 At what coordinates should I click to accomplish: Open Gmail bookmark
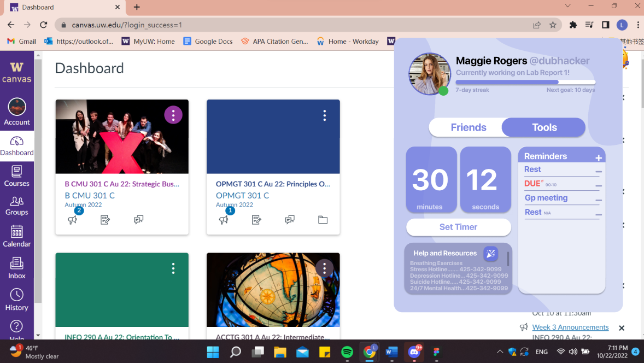tap(22, 41)
